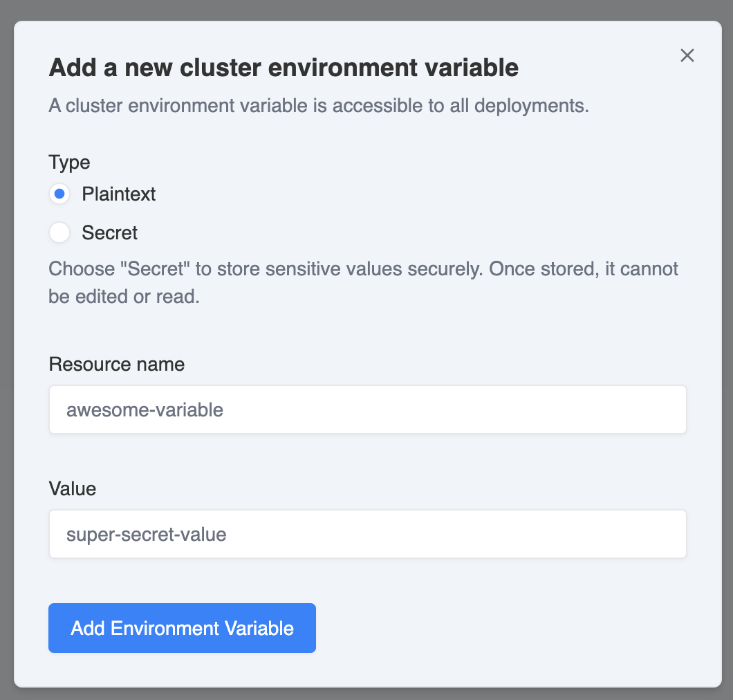Click the Secret option label text
This screenshot has height=700, width=733.
pyautogui.click(x=110, y=233)
